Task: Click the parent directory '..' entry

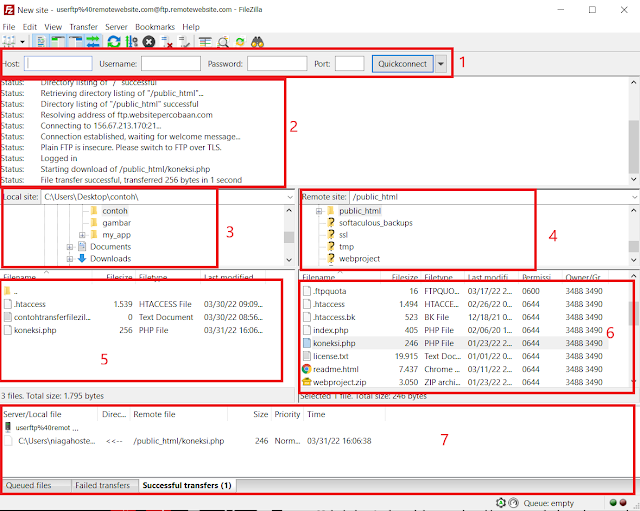Action: click(16, 291)
